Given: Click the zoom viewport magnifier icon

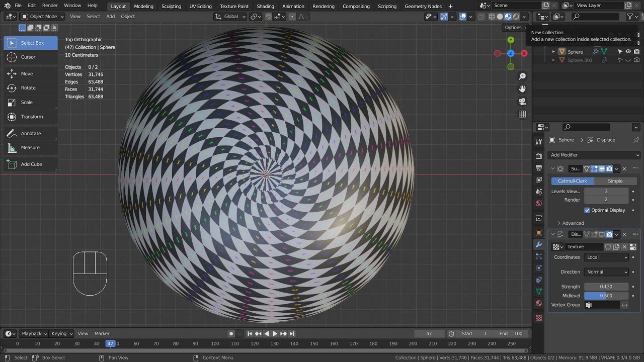Looking at the screenshot, I should point(522,76).
